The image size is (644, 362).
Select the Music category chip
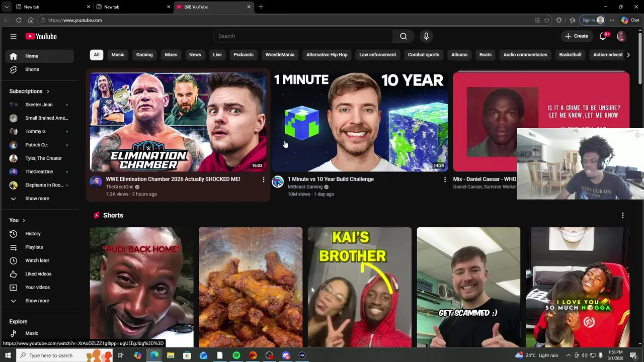coord(118,55)
